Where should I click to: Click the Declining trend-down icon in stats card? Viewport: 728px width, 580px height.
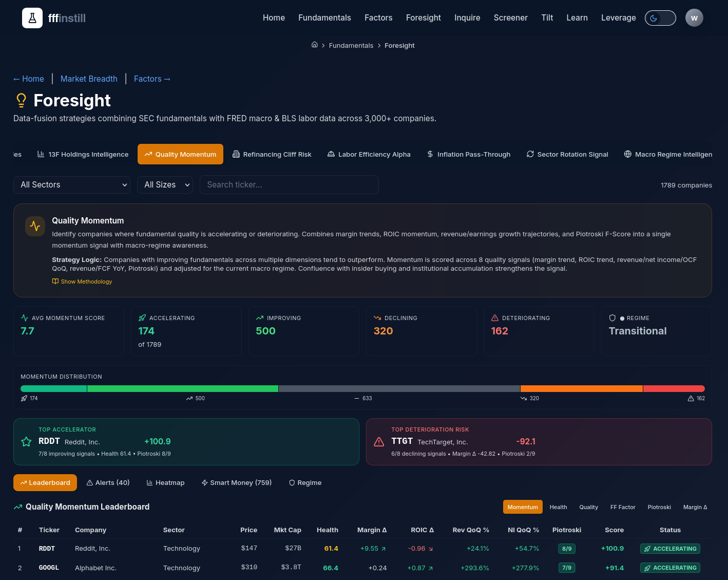[x=377, y=318]
